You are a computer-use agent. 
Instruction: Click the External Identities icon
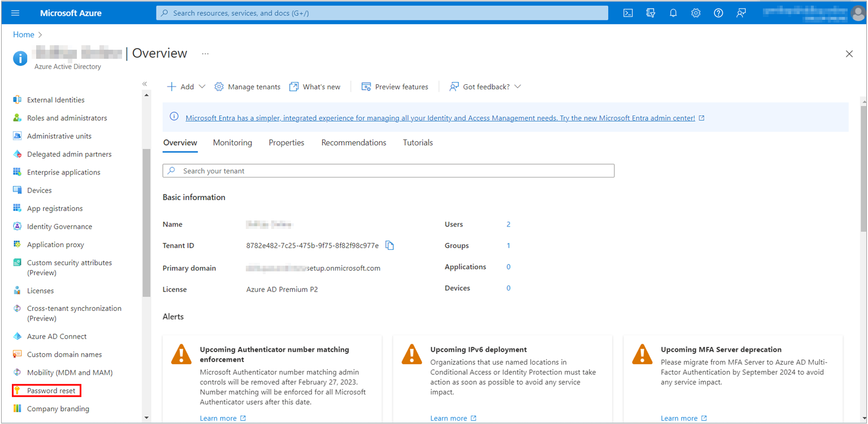pos(17,100)
